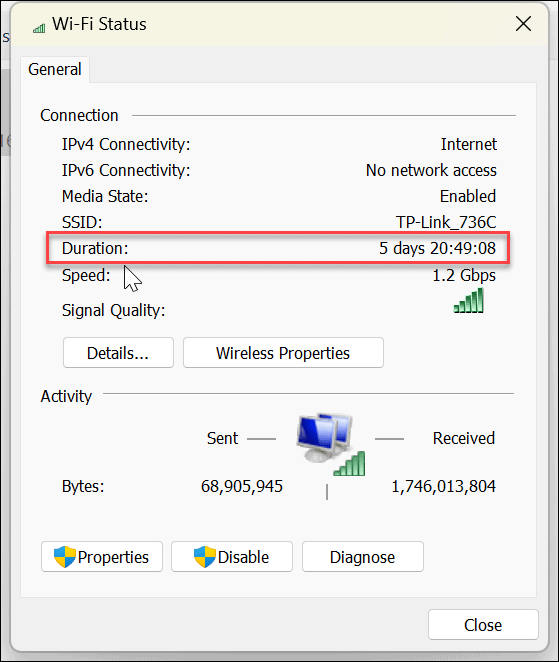Open the Details... dialog

click(x=118, y=353)
